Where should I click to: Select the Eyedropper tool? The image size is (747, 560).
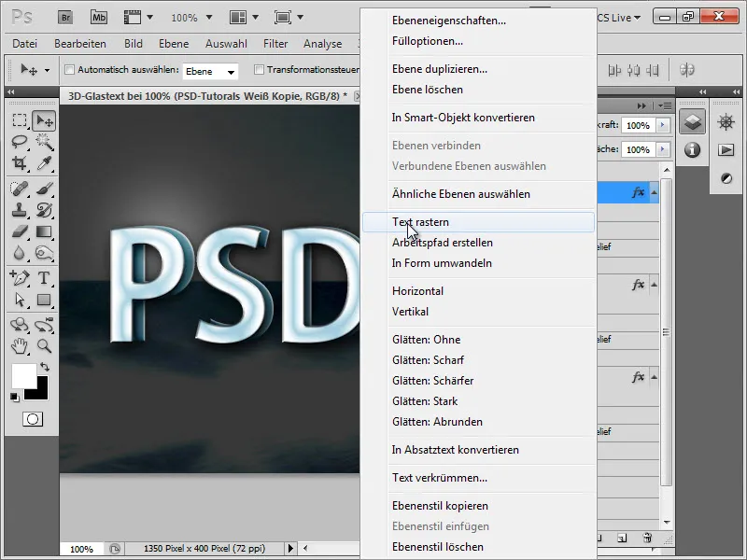(44, 163)
